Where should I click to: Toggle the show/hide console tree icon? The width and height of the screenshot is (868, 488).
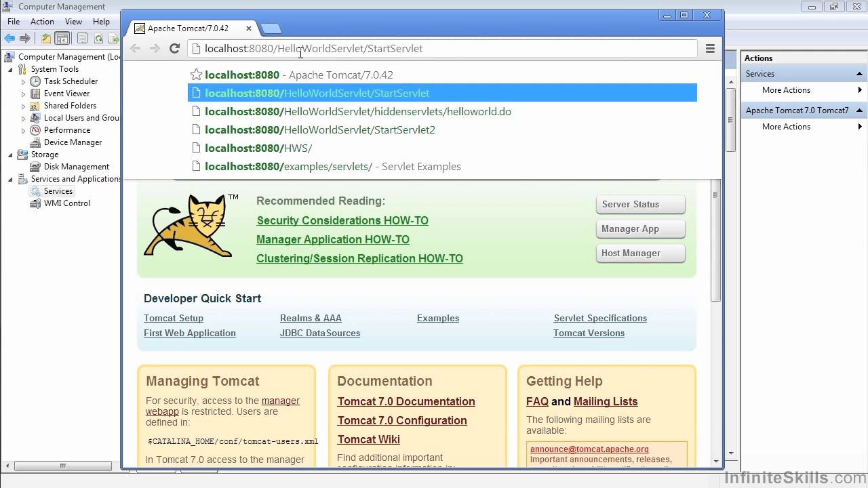(x=62, y=39)
